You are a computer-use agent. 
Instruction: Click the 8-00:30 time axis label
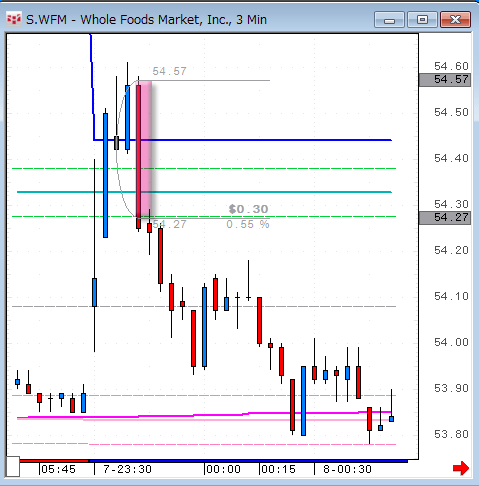(347, 470)
